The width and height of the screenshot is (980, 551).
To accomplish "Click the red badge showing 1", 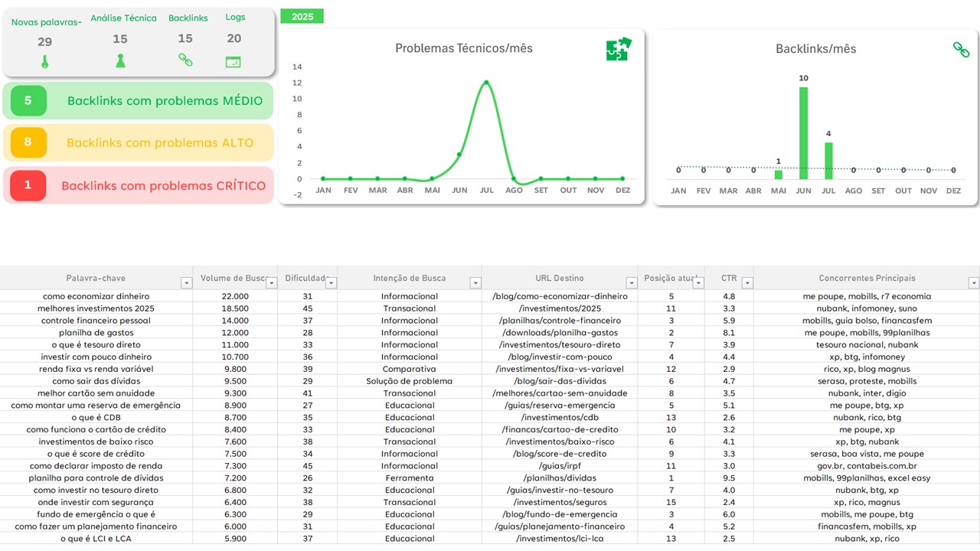I will click(28, 185).
